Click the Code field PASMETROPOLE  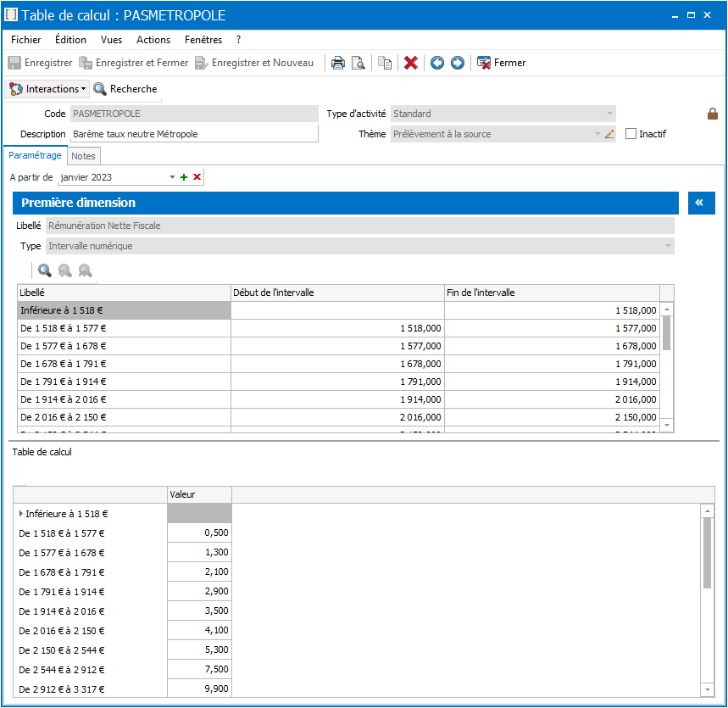pos(194,114)
